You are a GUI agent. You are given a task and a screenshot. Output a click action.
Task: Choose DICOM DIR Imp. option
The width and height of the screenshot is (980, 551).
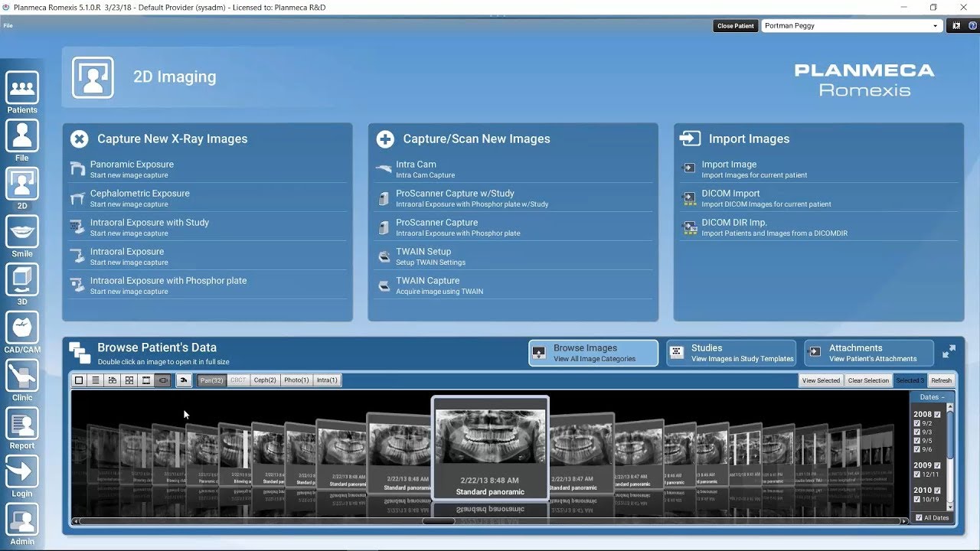pyautogui.click(x=818, y=227)
